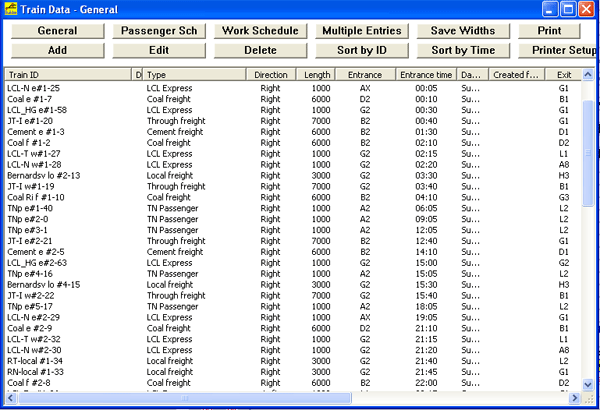Select train Coal e #2-9
Screen dimensions: 600x410
point(29,328)
